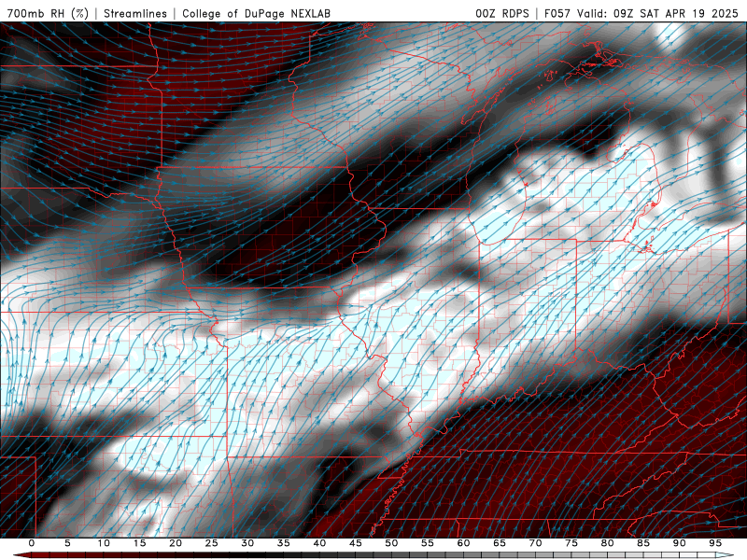
Task: Click the "700mb RH (%)" title text
Action: point(48,13)
